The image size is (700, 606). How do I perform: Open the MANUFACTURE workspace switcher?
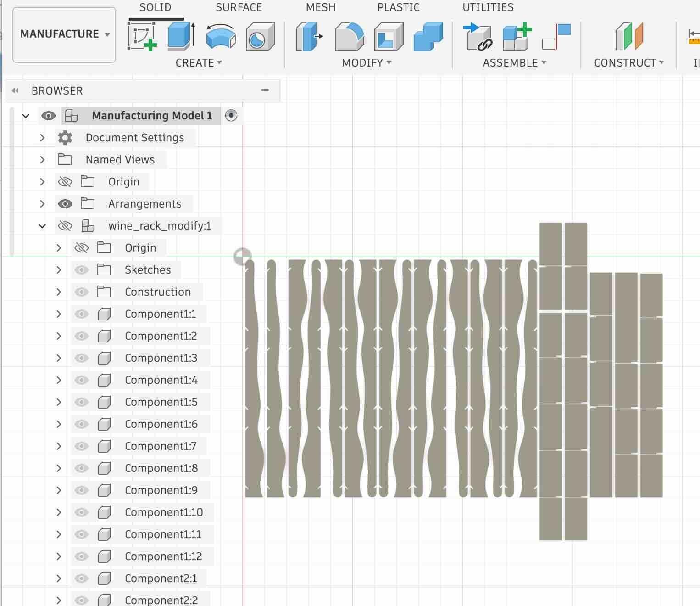coord(64,34)
